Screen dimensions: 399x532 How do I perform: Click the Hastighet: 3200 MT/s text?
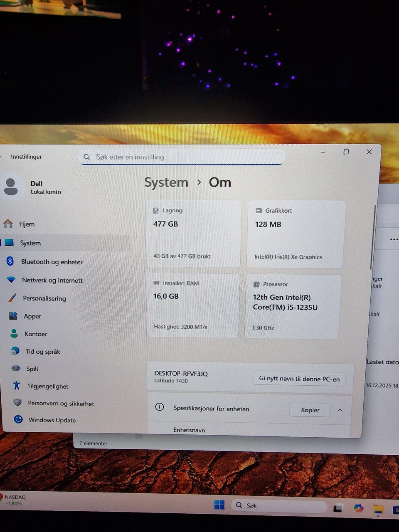180,327
